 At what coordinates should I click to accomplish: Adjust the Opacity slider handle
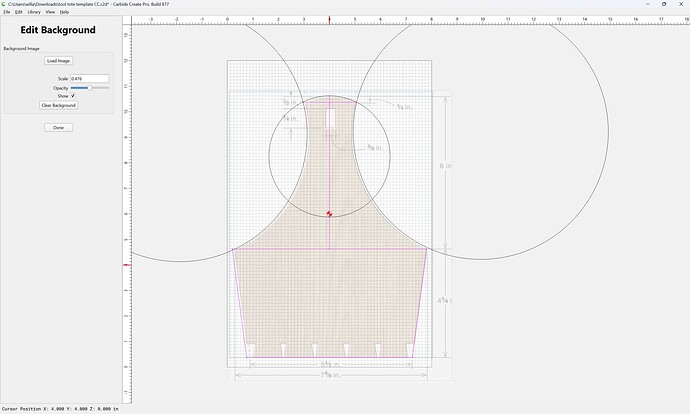tap(90, 88)
